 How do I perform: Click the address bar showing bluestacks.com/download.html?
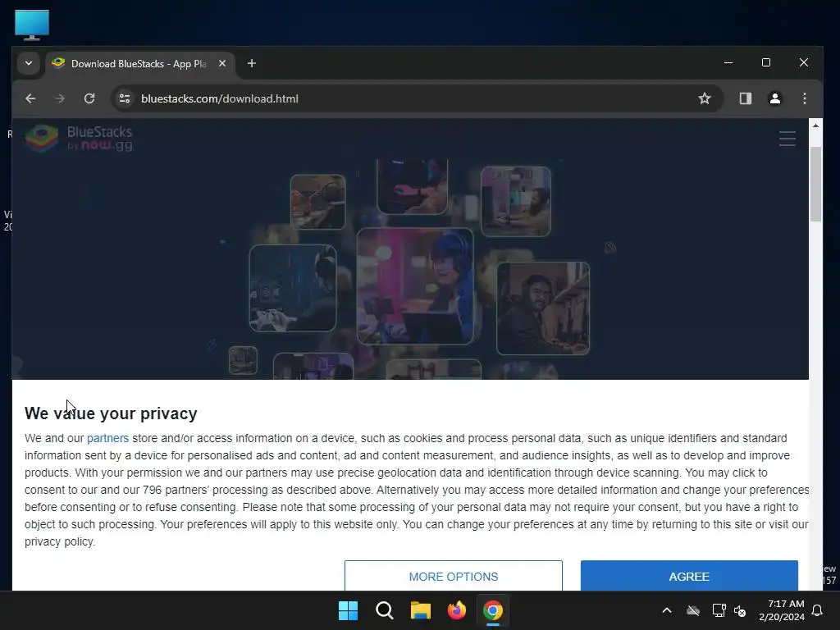tap(418, 98)
